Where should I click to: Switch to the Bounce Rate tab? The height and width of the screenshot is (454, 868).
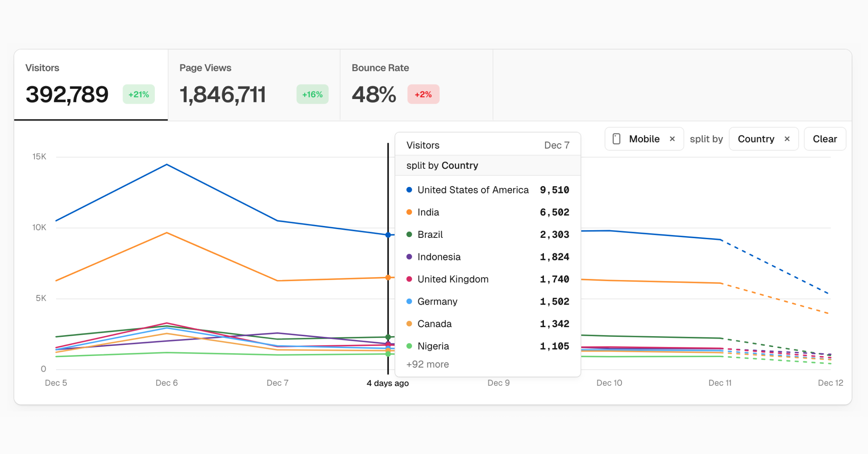coord(416,85)
